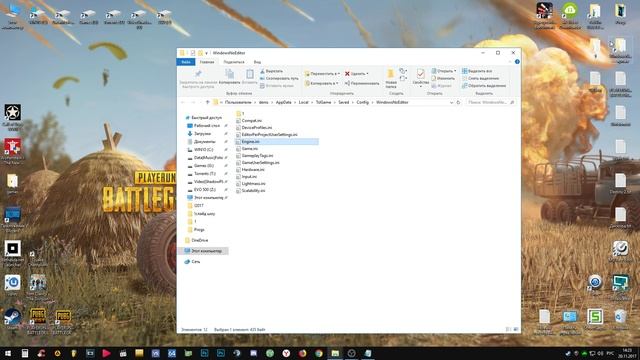Click Журнал (History) in the ribbon
Screen dimensions: 640x360
pyautogui.click(x=442, y=86)
